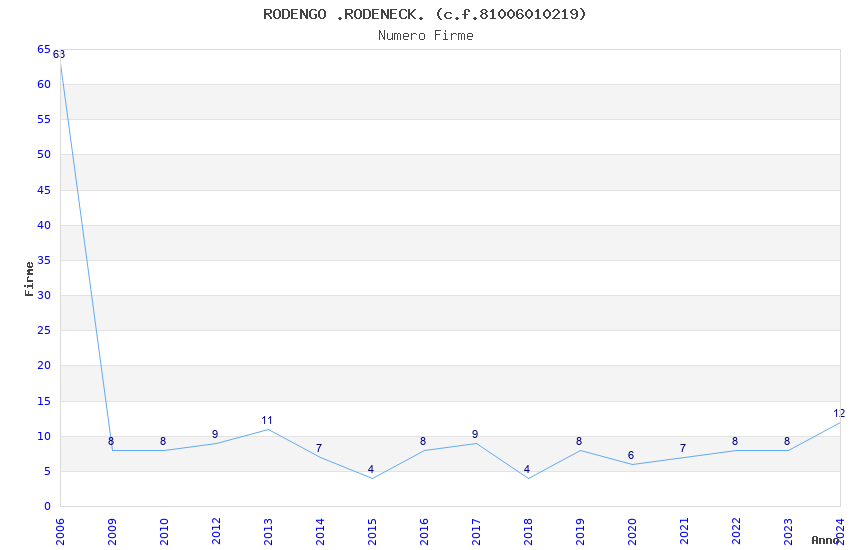
Task: Click the y-axis tick label 0
Action: (48, 507)
